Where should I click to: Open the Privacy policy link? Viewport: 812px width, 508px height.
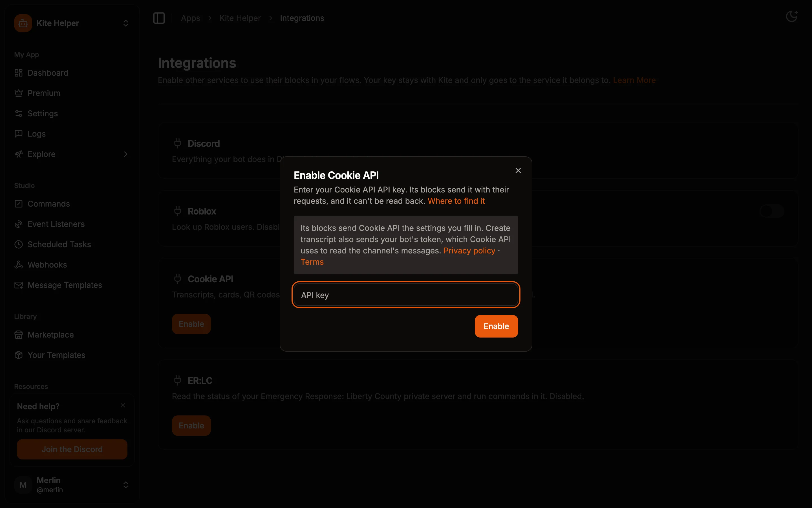coord(469,251)
